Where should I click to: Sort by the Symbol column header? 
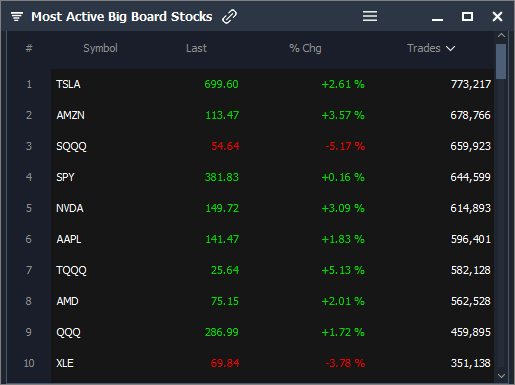(x=100, y=48)
